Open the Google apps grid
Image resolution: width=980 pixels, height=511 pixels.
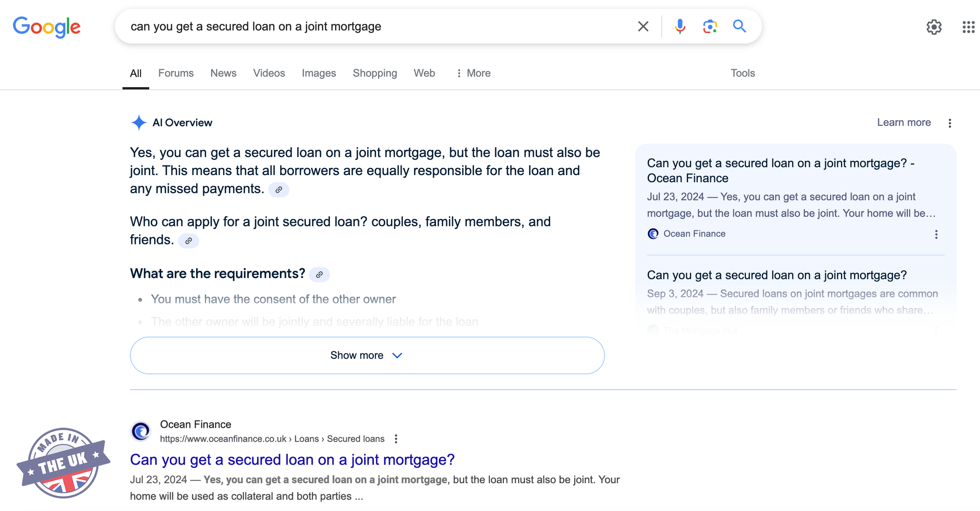[968, 27]
